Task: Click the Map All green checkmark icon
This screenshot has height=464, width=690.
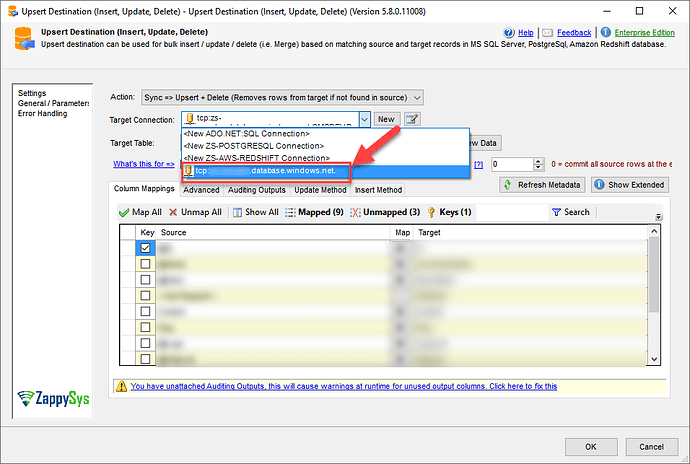Action: point(125,212)
